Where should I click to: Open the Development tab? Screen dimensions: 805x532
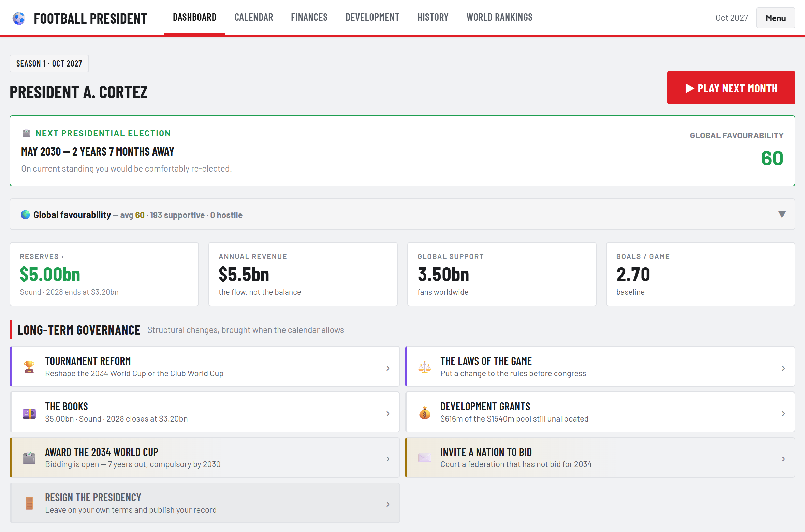click(372, 17)
